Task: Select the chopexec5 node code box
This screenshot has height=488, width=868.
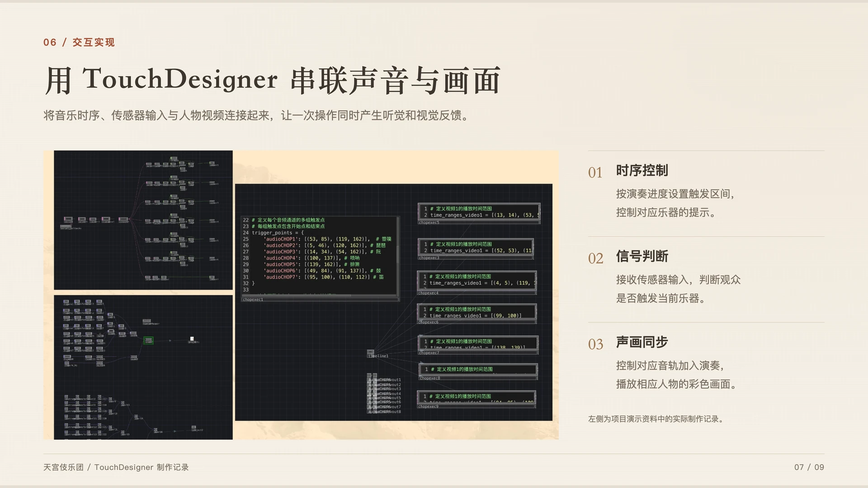Action: (x=479, y=214)
